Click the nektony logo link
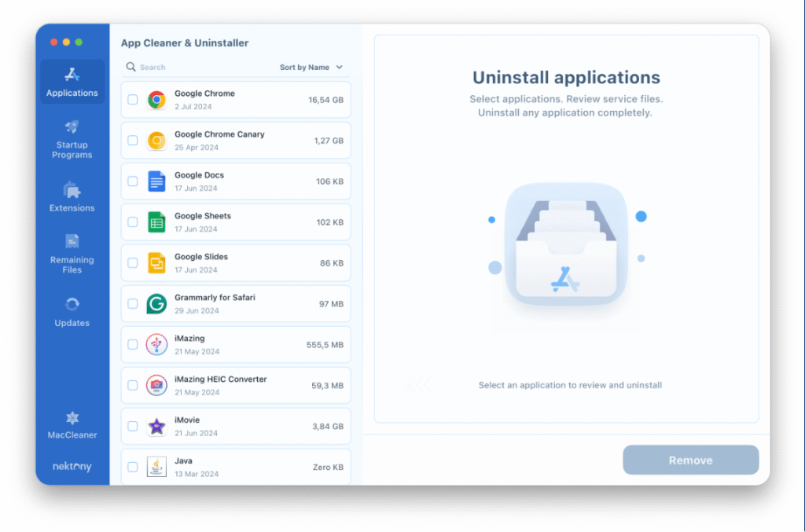 [72, 467]
